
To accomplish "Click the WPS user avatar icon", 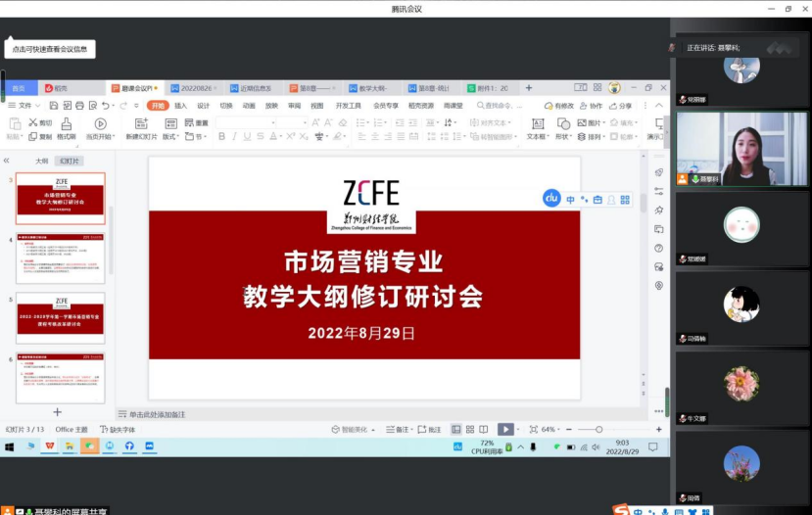I will pyautogui.click(x=614, y=88).
